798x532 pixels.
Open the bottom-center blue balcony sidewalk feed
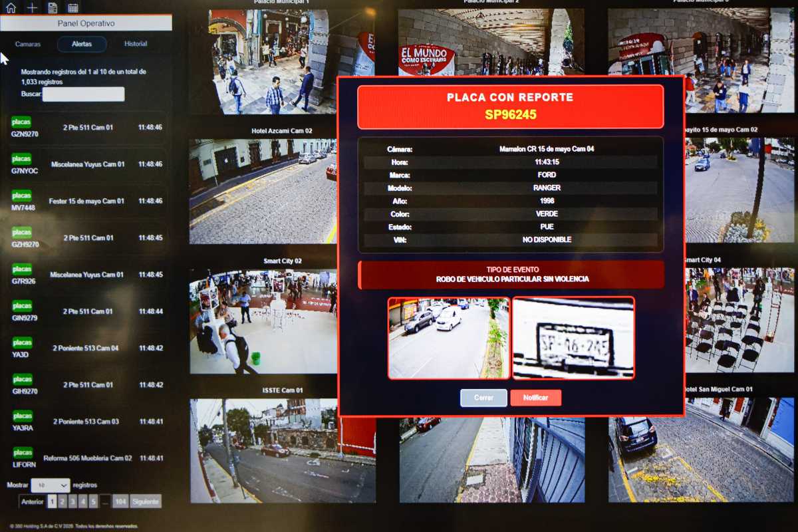492,460
